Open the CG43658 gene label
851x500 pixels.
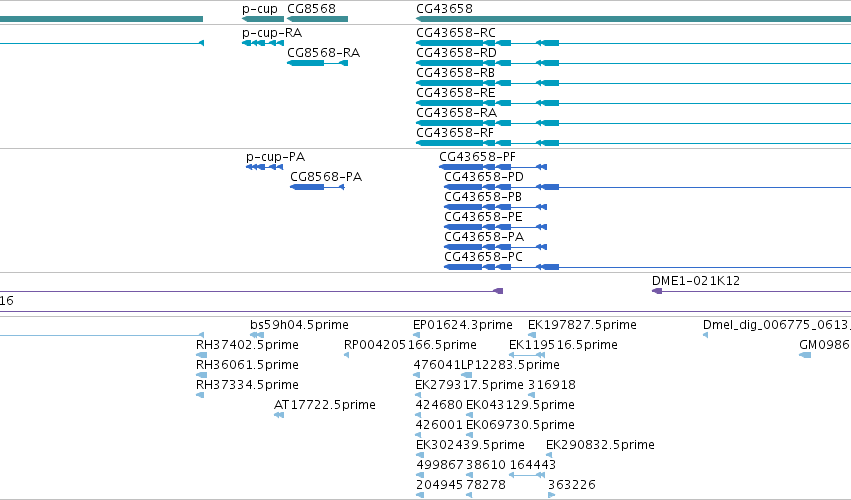tap(444, 9)
